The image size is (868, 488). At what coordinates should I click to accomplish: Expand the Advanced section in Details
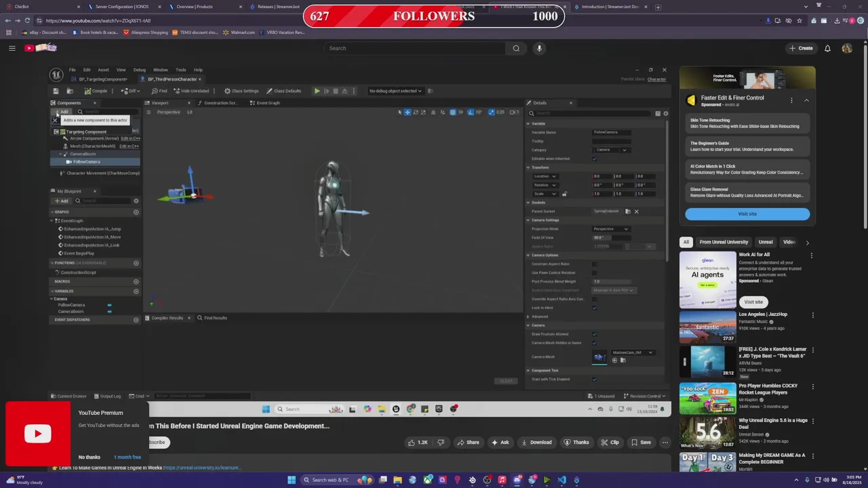[529, 317]
